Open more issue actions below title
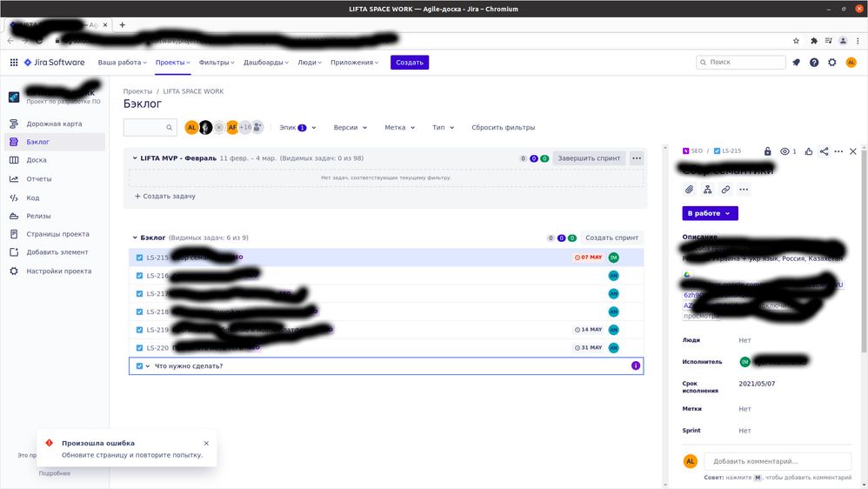Viewport: 868px width, 489px height. click(744, 190)
